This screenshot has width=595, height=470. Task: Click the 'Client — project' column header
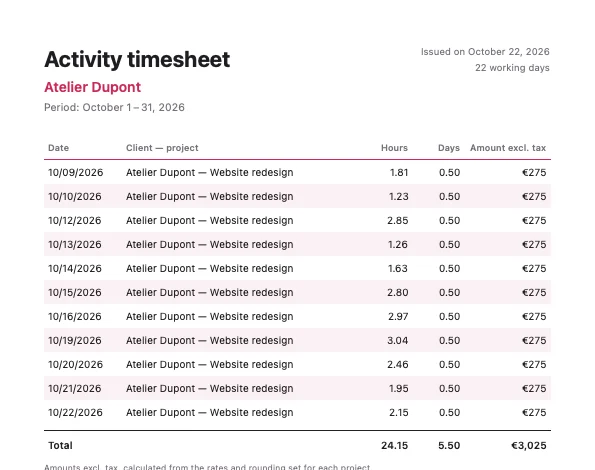[162, 148]
